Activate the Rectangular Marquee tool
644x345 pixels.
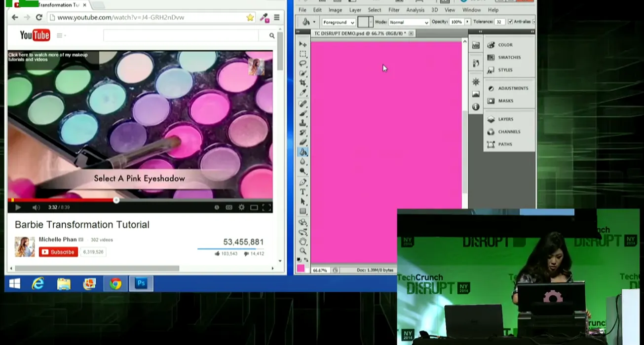point(303,54)
